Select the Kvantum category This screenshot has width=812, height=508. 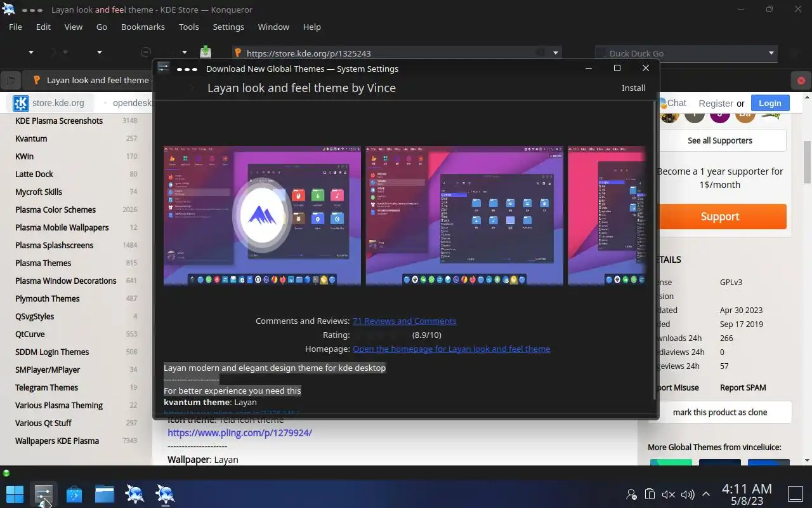pos(31,138)
